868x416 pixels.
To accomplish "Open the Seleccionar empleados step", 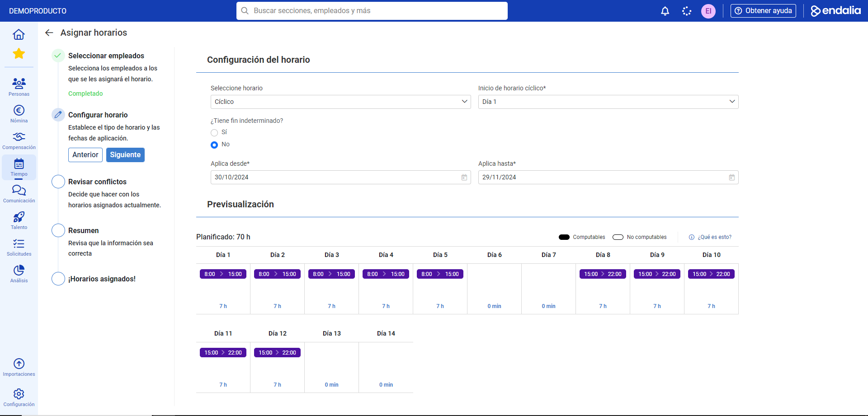I will pos(106,56).
